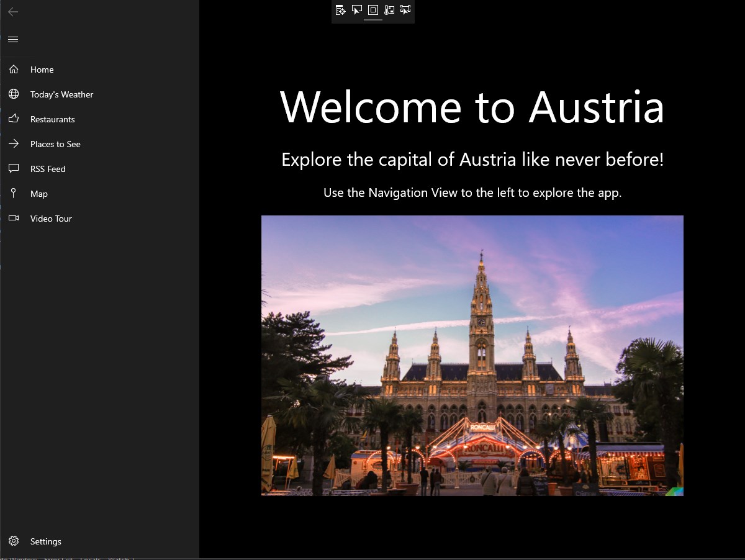Click the bracketed-cursor debug toolbar icon
Screen dimensions: 745x560
coord(405,9)
